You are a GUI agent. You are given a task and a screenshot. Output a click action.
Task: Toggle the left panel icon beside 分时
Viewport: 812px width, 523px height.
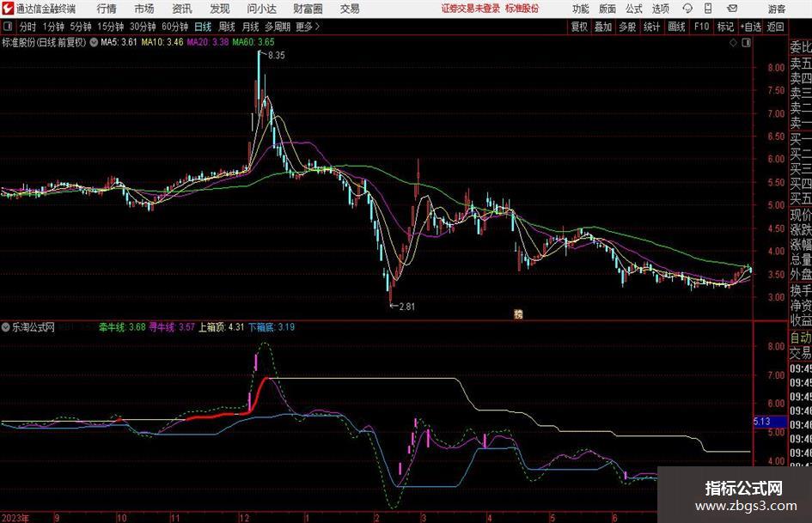click(x=8, y=27)
